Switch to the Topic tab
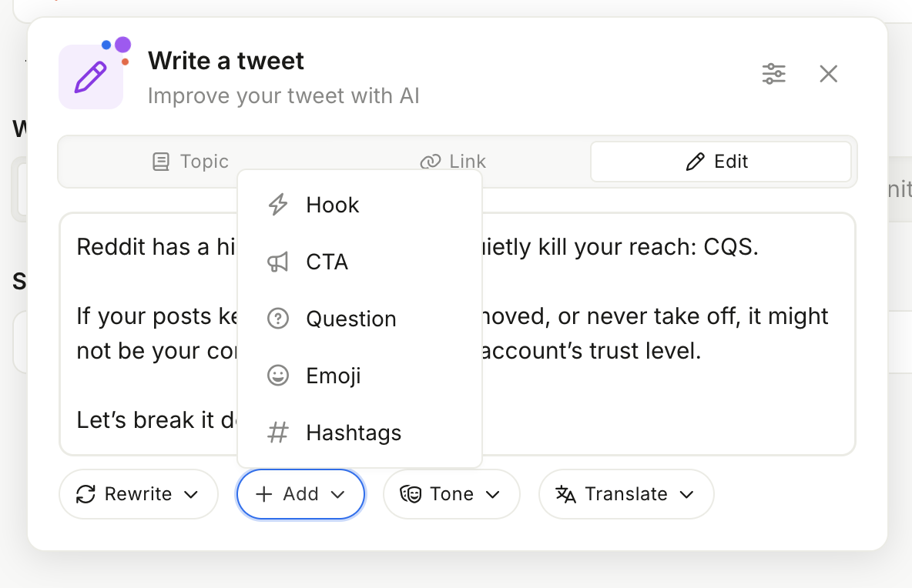912x588 pixels. pos(190,162)
